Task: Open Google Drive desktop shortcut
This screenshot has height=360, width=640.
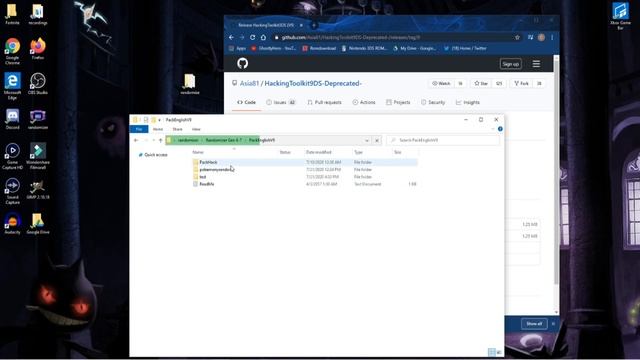Action: click(38, 223)
